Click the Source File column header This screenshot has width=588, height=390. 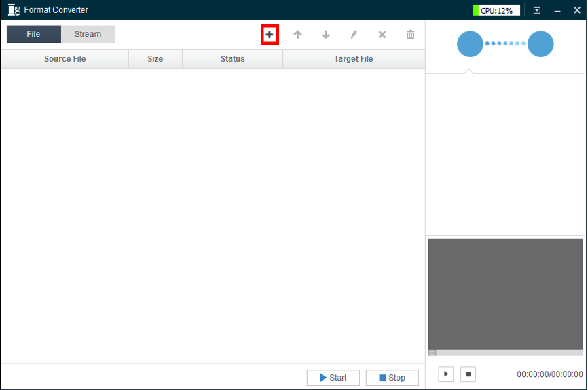coord(65,59)
